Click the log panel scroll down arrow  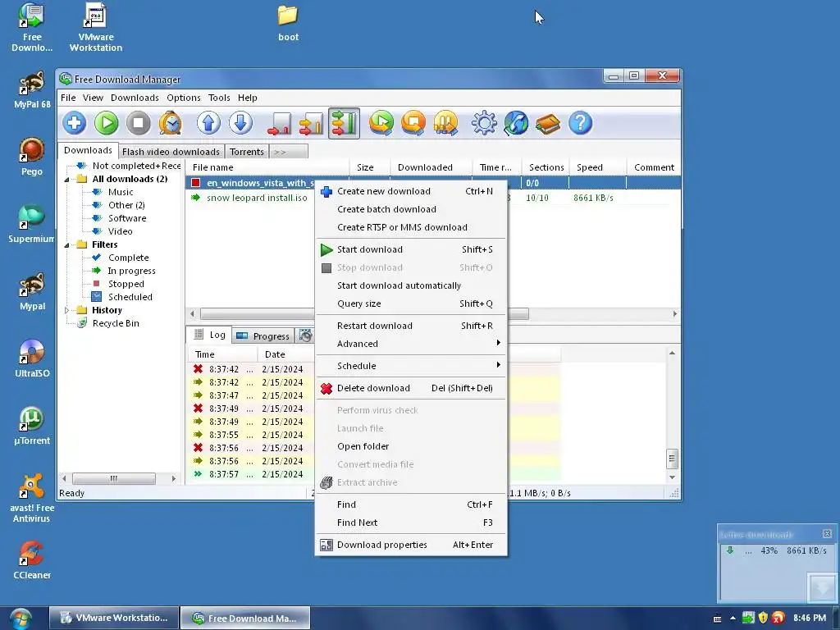[672, 477]
